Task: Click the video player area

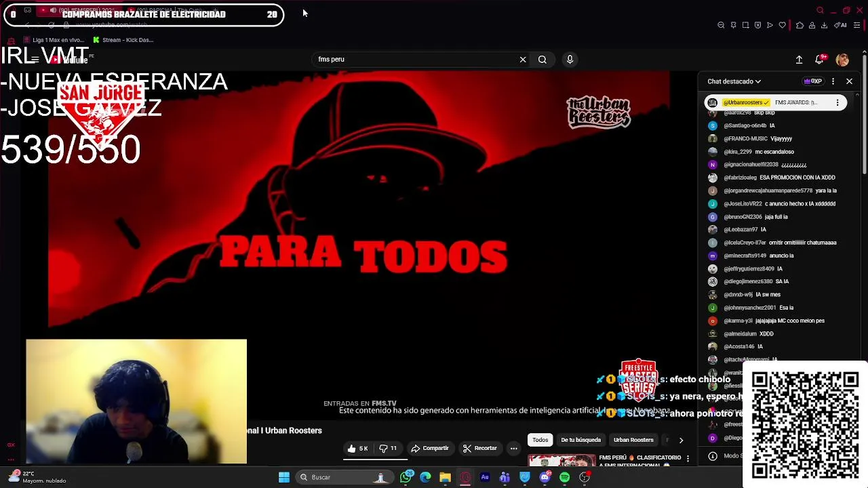Action: click(x=359, y=244)
